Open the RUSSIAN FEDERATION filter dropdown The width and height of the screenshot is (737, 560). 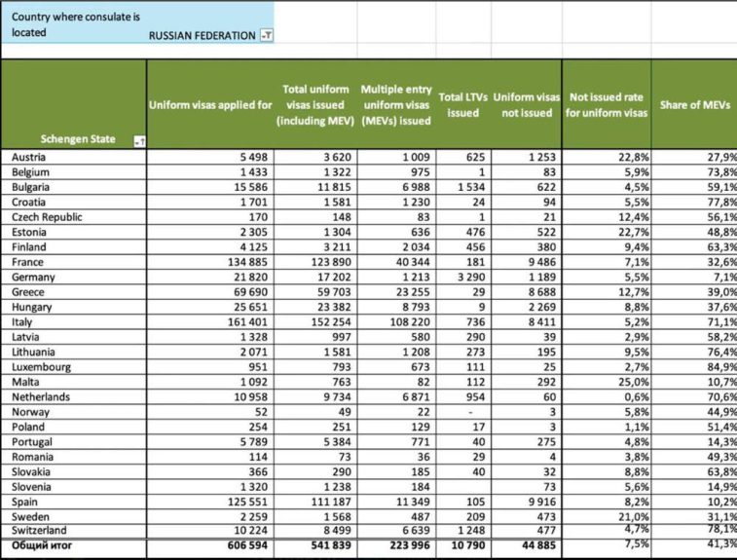(x=267, y=36)
